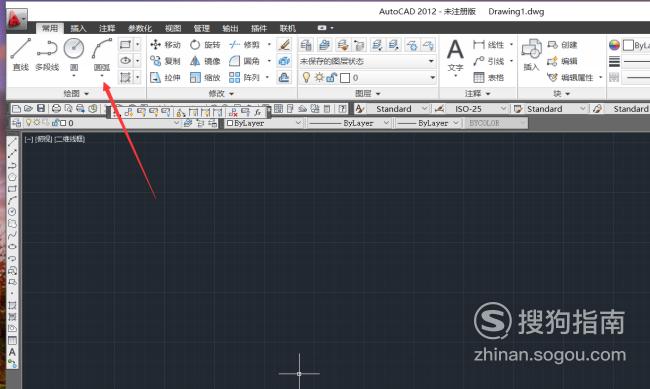Open the layer properties manager icon
The height and width of the screenshot is (389, 650).
pyautogui.click(x=306, y=45)
